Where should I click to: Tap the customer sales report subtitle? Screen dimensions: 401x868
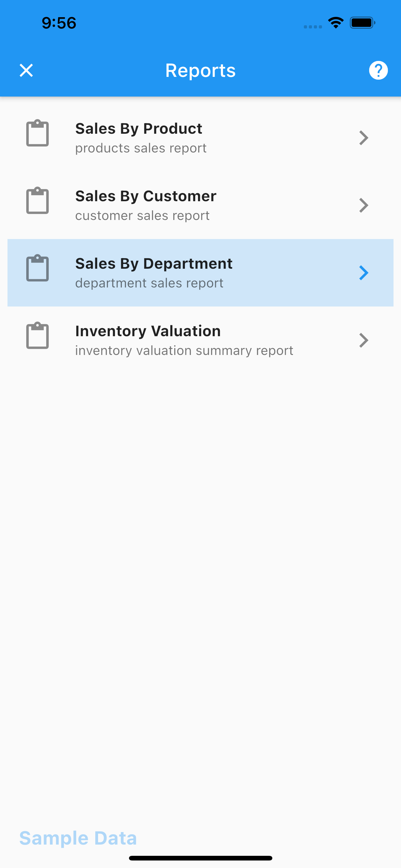click(x=142, y=215)
